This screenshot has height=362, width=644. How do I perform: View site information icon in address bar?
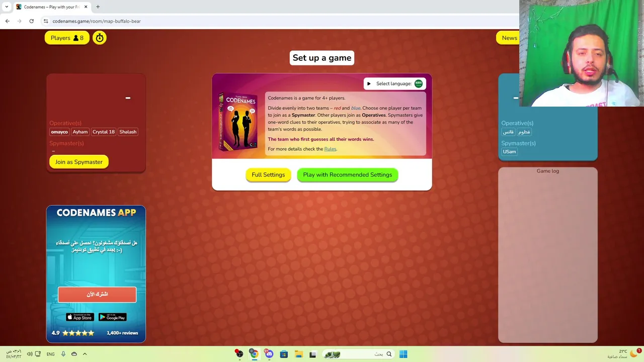tap(45, 21)
